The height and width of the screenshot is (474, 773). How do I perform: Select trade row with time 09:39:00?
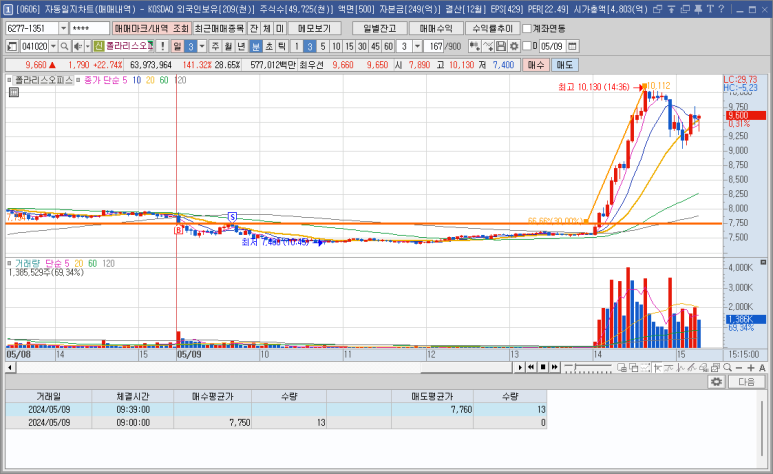276,409
